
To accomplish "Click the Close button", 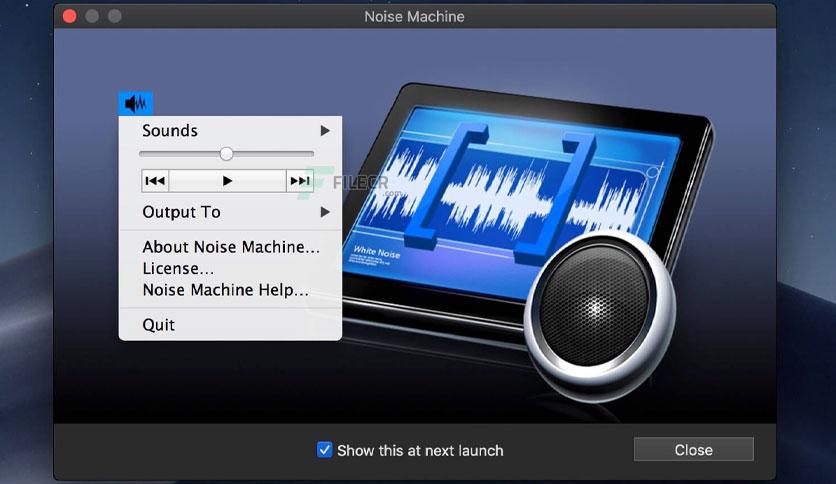I will click(x=693, y=449).
